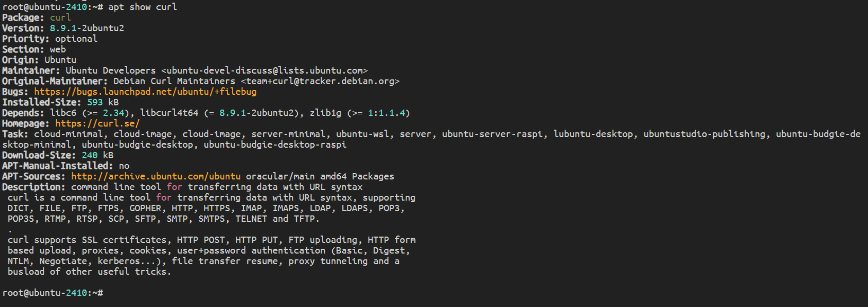Click the 'oracular/main' text in APT-Sources
868x307 pixels.
(x=280, y=176)
